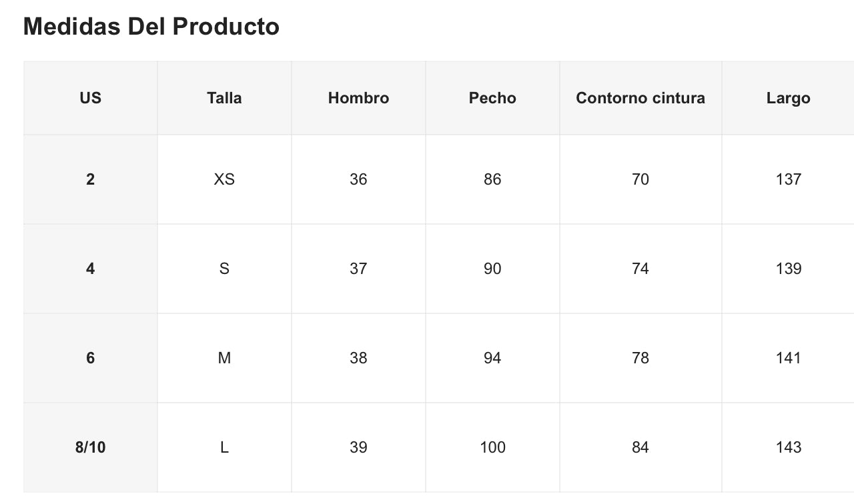
Task: Click the Largo value 143 cell
Action: (788, 447)
